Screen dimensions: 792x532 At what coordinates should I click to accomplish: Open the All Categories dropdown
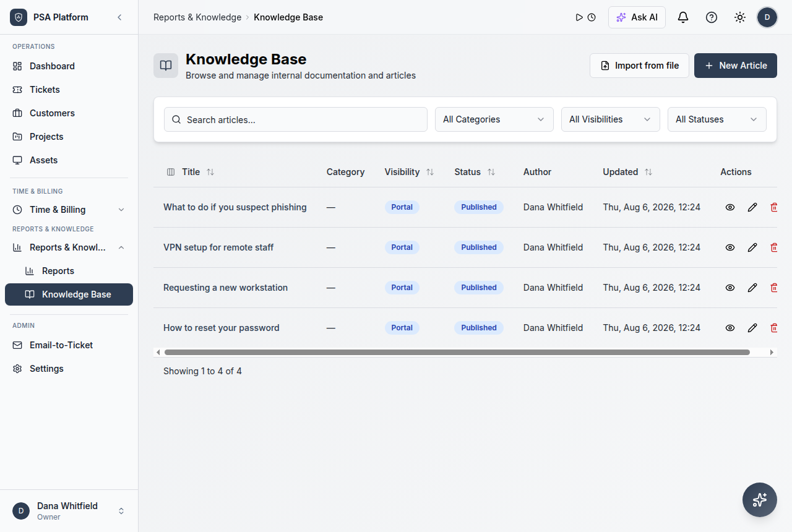(494, 119)
